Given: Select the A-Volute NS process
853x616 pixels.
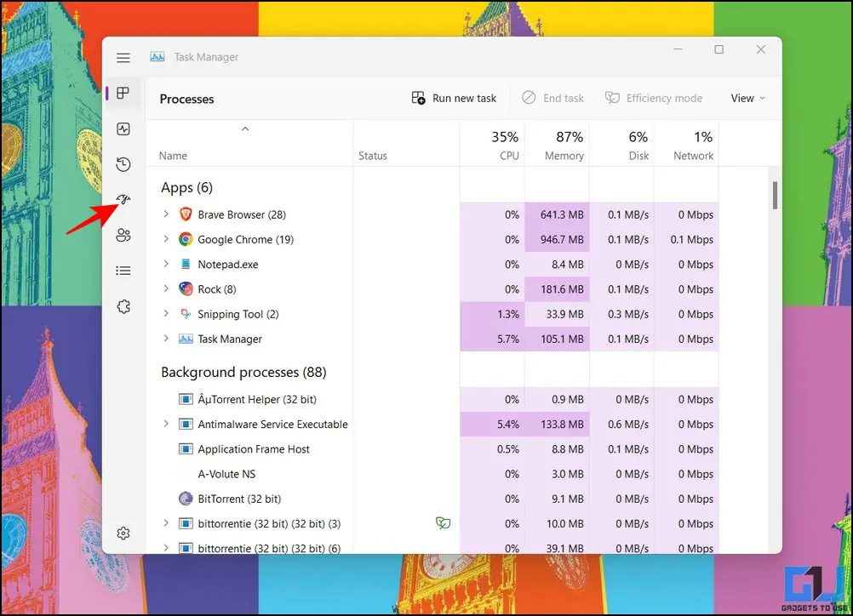Looking at the screenshot, I should click(x=226, y=474).
